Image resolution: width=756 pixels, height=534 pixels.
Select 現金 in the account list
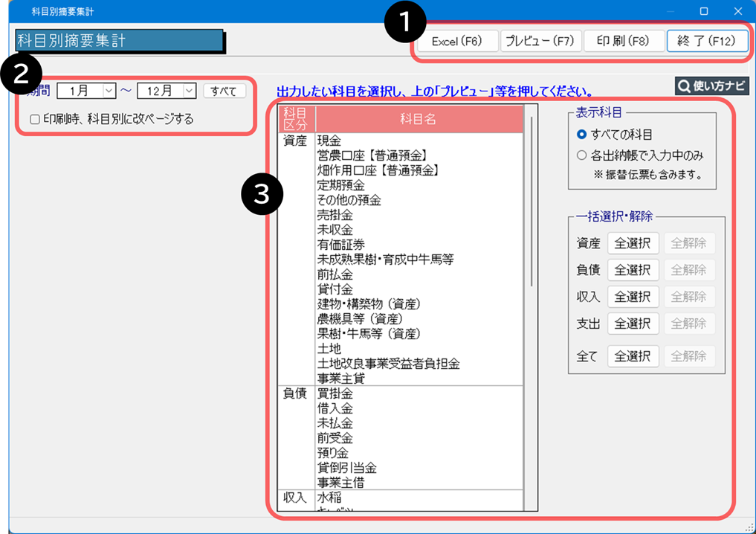329,141
